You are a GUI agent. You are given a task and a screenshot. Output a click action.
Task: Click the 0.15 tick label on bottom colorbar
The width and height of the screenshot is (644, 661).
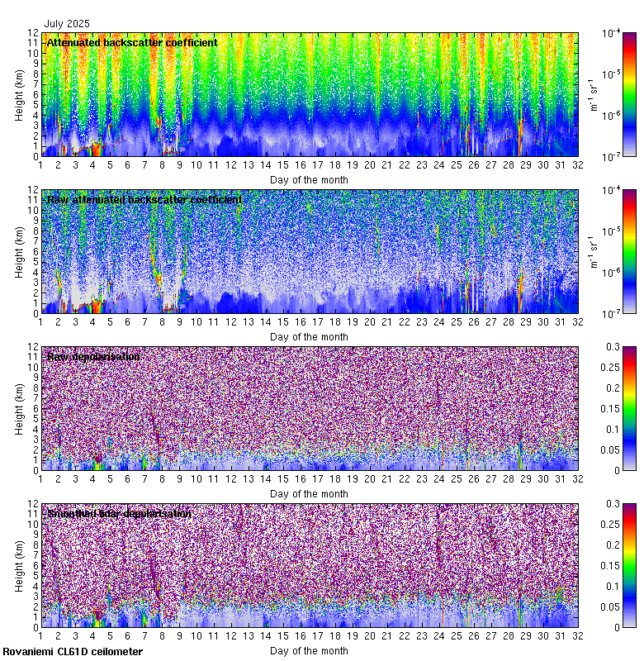[x=629, y=565]
